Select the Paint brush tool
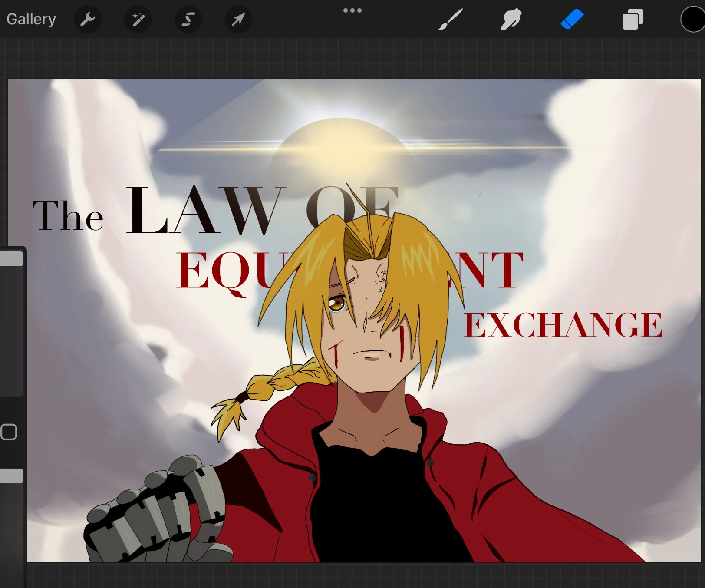Viewport: 705px width, 588px height. click(x=451, y=20)
